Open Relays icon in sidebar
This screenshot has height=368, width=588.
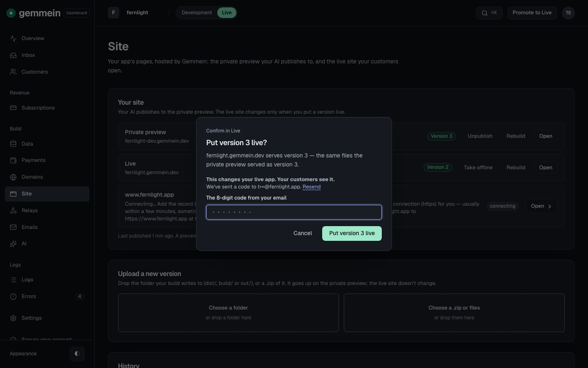[13, 211]
